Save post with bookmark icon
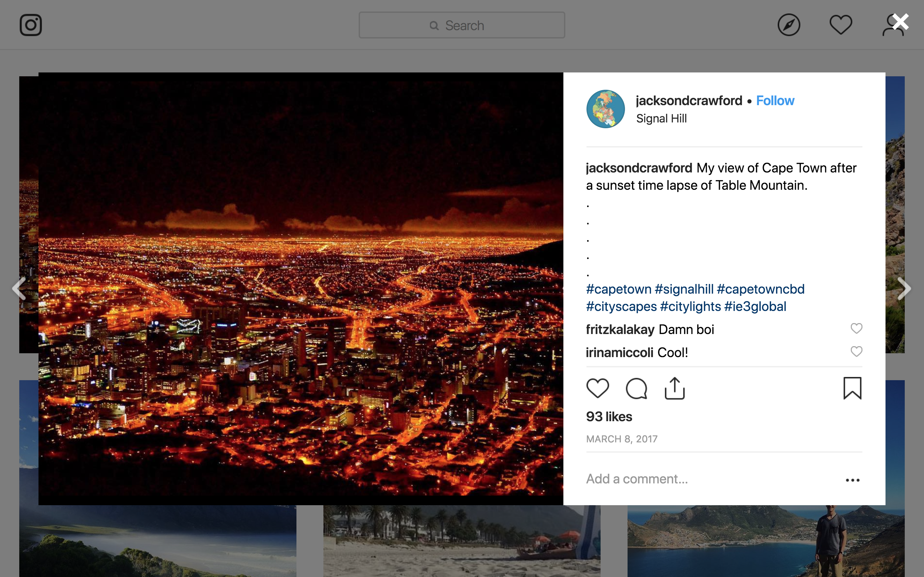 click(852, 389)
